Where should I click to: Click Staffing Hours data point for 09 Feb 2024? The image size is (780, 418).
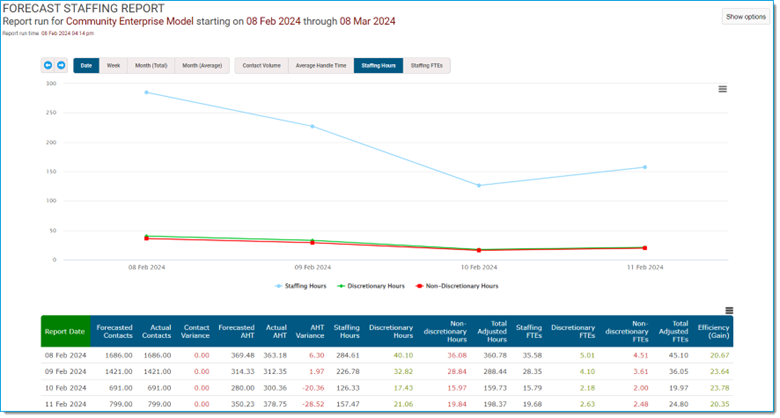click(312, 126)
